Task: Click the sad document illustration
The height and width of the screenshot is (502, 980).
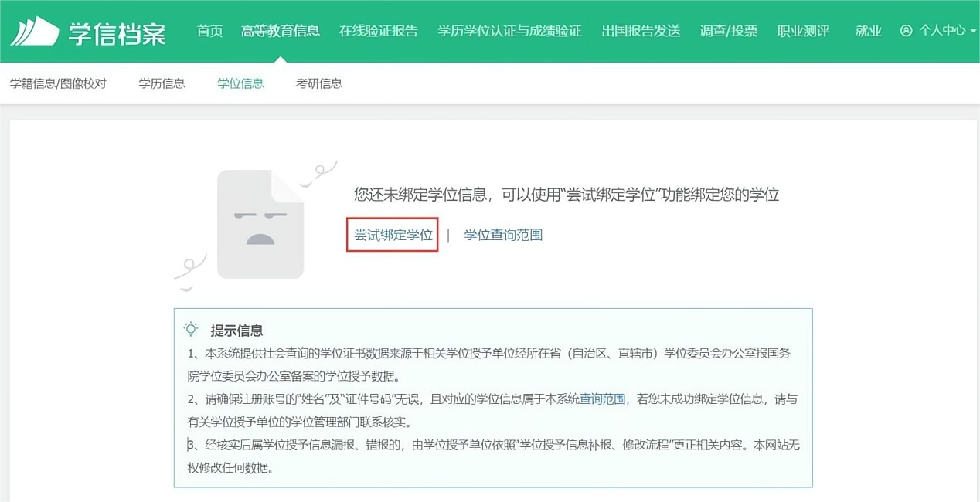Action: pos(260,224)
